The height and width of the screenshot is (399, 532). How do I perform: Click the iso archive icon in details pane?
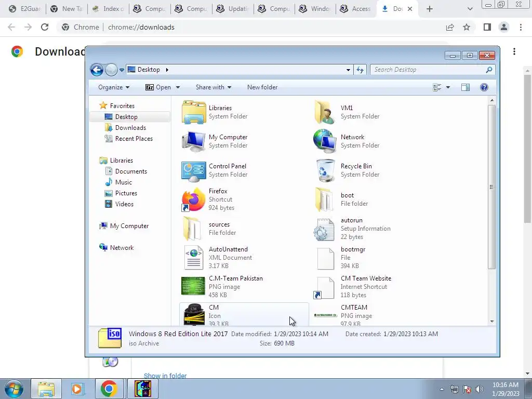110,338
